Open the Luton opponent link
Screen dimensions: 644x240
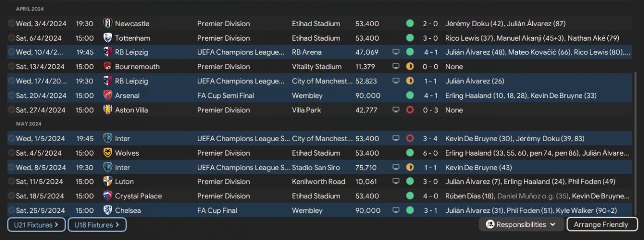[x=124, y=182]
